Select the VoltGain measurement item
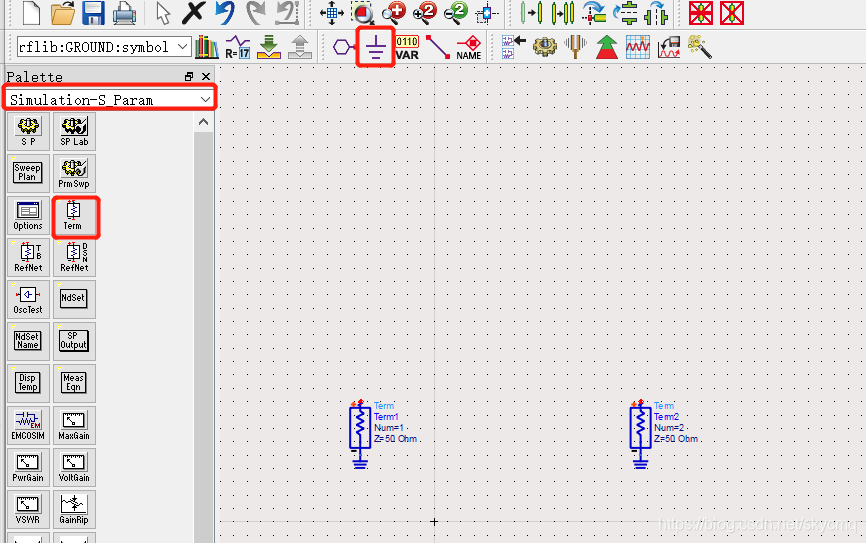The width and height of the screenshot is (866, 543). (x=74, y=467)
